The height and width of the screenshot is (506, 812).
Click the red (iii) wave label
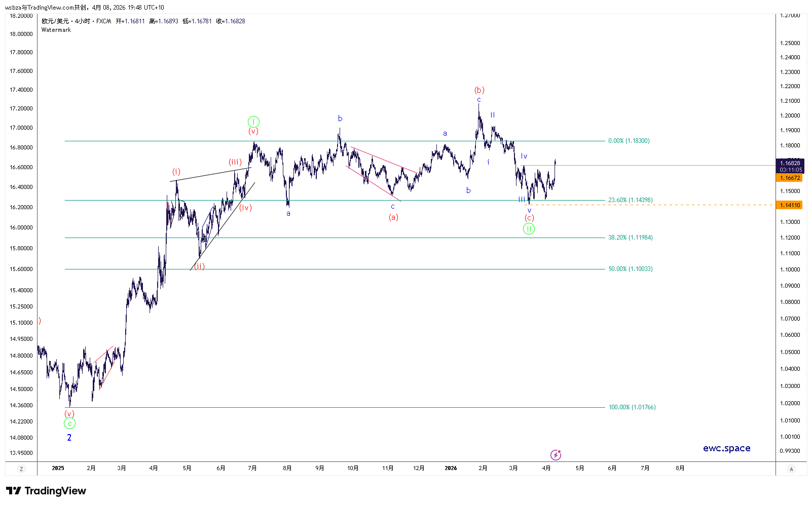pos(235,162)
